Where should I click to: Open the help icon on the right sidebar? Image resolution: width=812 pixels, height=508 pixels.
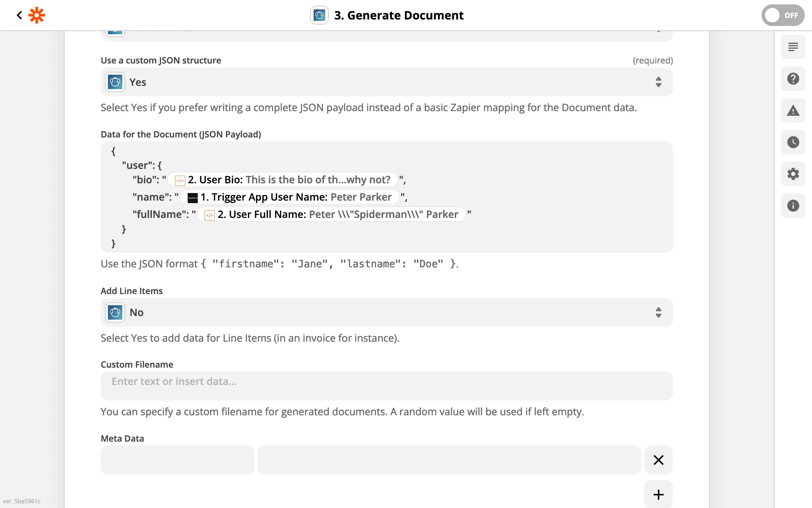point(793,79)
